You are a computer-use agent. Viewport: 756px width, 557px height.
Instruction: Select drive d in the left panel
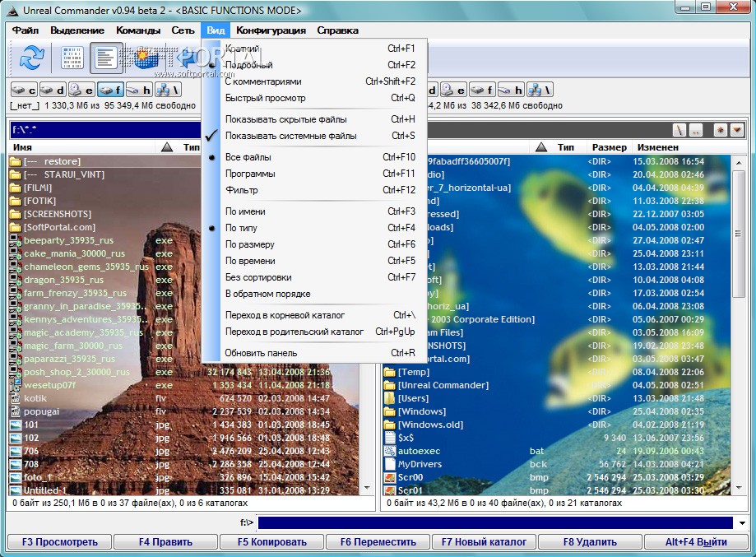click(53, 90)
